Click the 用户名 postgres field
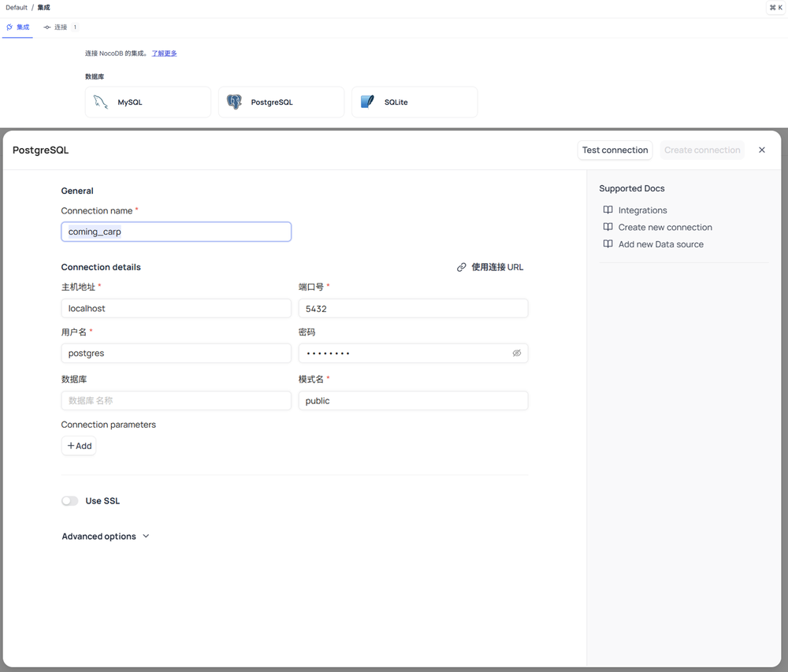 point(177,353)
